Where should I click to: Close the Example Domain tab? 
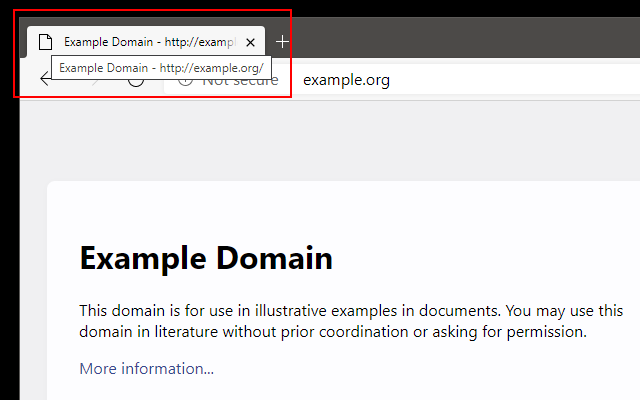pos(251,42)
